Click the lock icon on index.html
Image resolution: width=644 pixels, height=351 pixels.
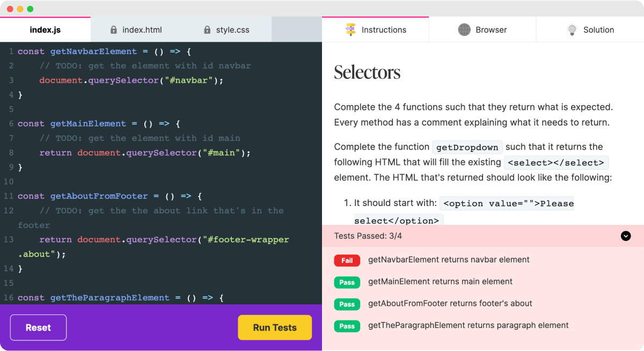113,30
